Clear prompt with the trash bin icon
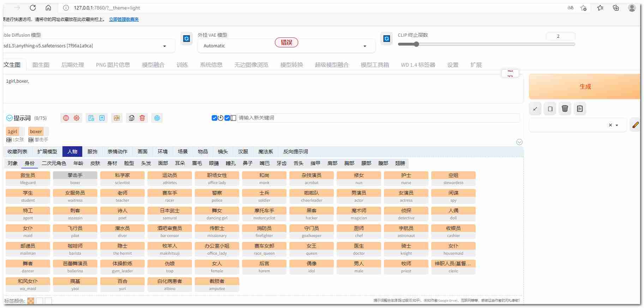This screenshot has width=644, height=308. pyautogui.click(x=565, y=109)
